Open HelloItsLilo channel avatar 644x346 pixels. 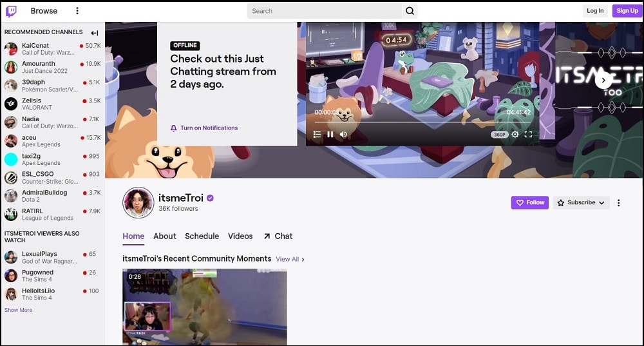point(11,294)
